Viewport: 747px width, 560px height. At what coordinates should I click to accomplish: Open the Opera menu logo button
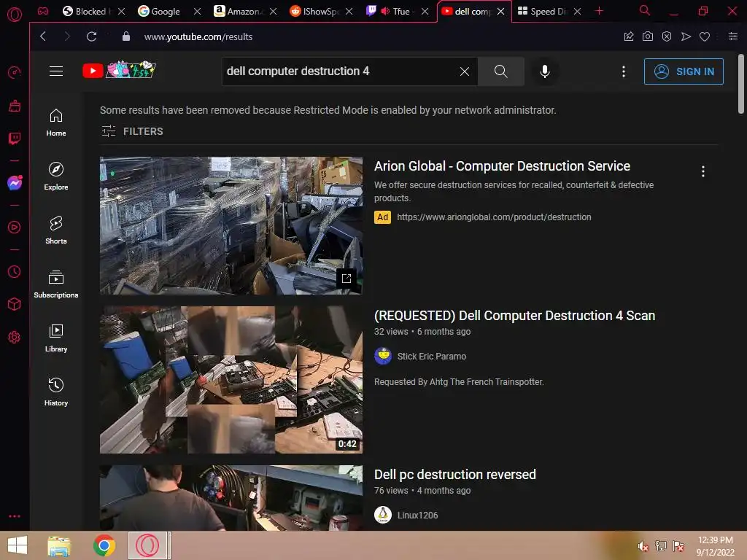coord(15,15)
